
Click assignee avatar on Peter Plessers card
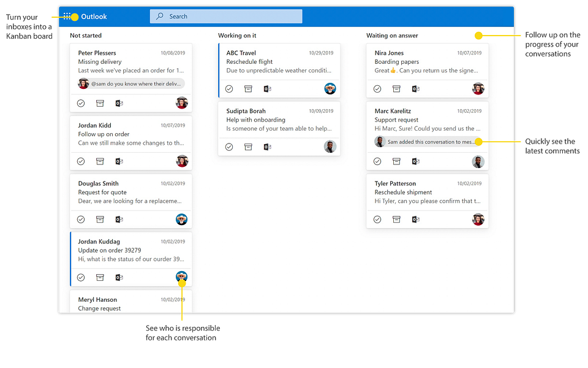pos(182,103)
